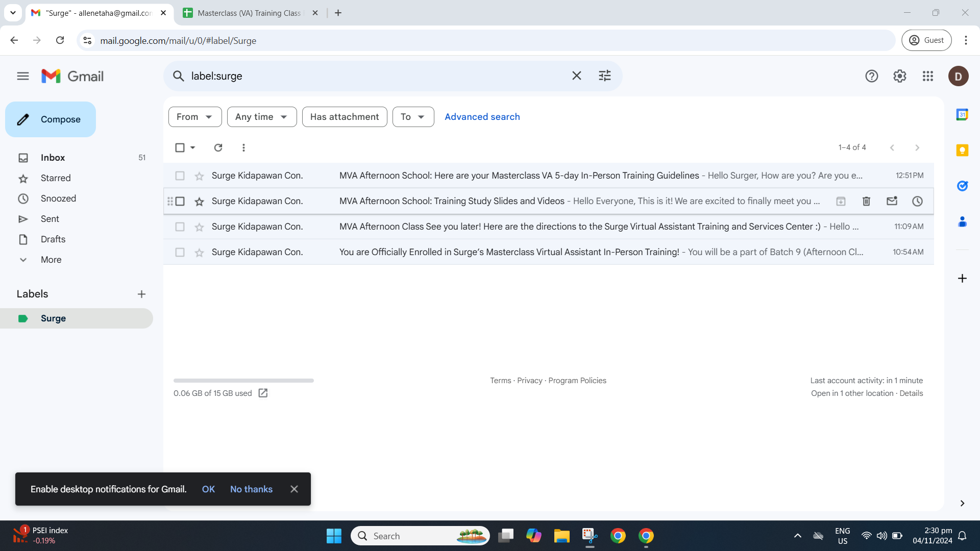980x551 pixels.
Task: Click the Compose button
Action: tap(51, 119)
